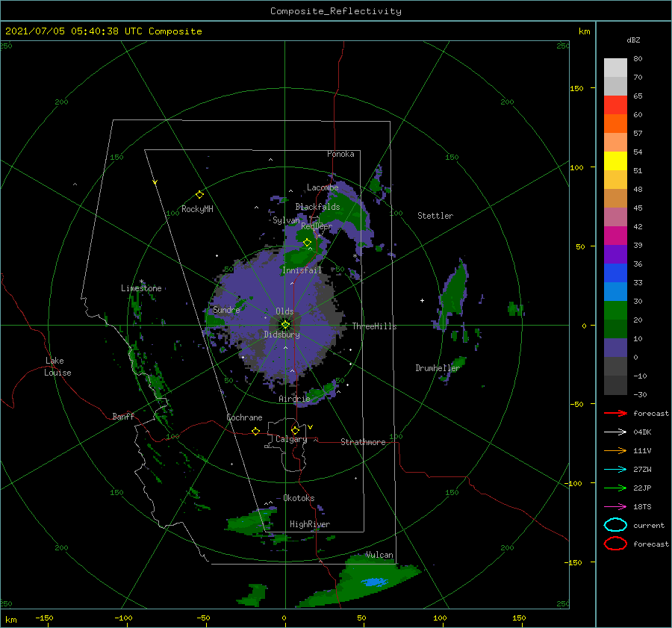Click the red 65–60 dBZ color swatch
The image size is (672, 628).
tap(615, 105)
